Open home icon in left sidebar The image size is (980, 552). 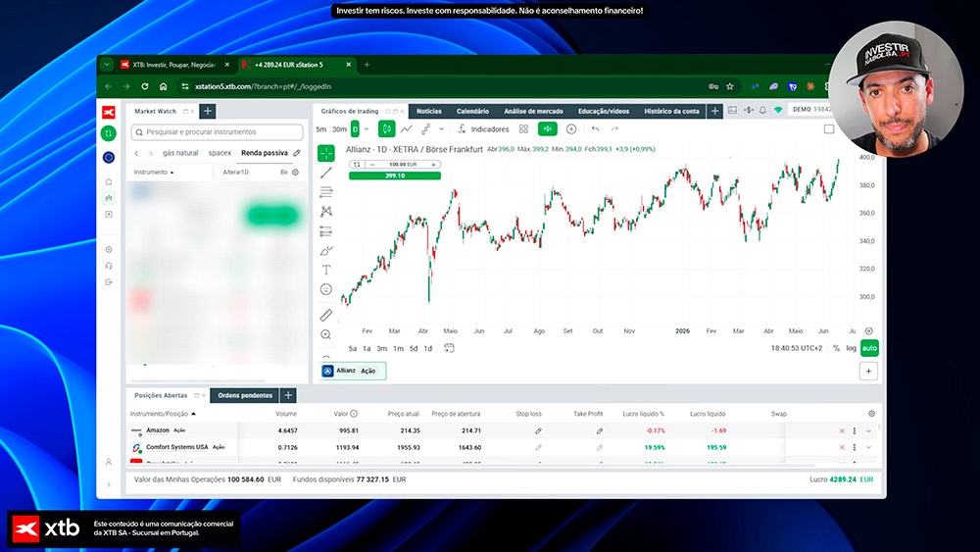pyautogui.click(x=109, y=182)
